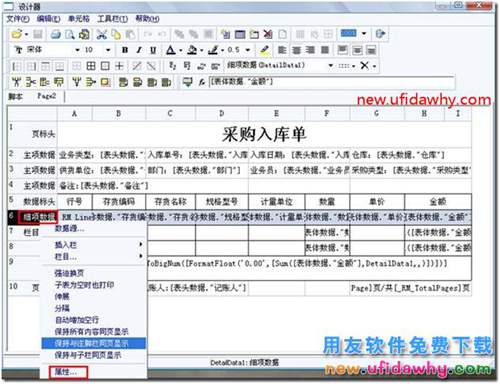Open 插入栏 submenu in context menu
The image size is (500, 384).
coord(93,245)
